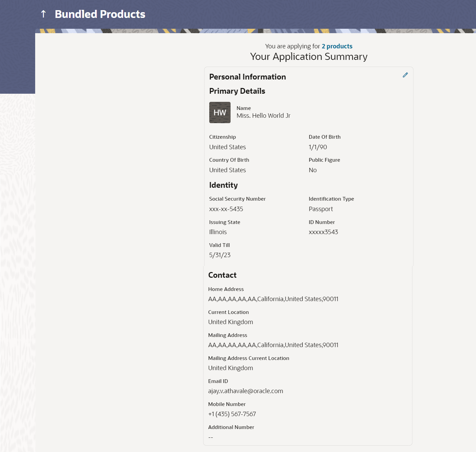Click the Contact section heading
The width and height of the screenshot is (476, 452).
click(222, 275)
